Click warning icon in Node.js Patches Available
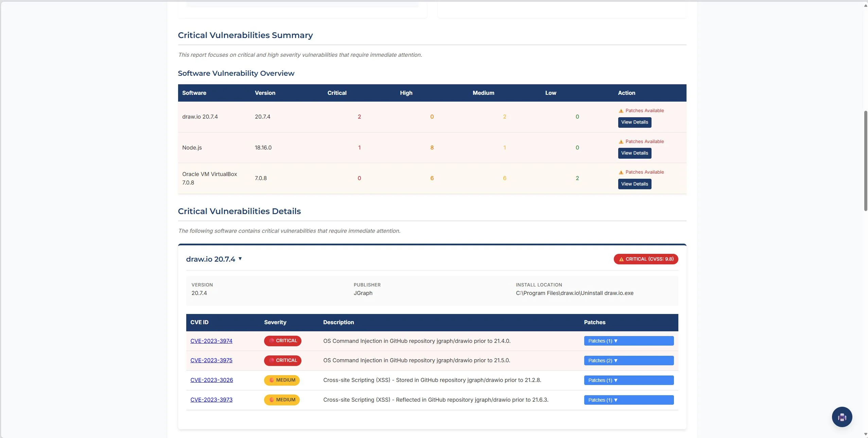The width and height of the screenshot is (868, 438). (621, 142)
